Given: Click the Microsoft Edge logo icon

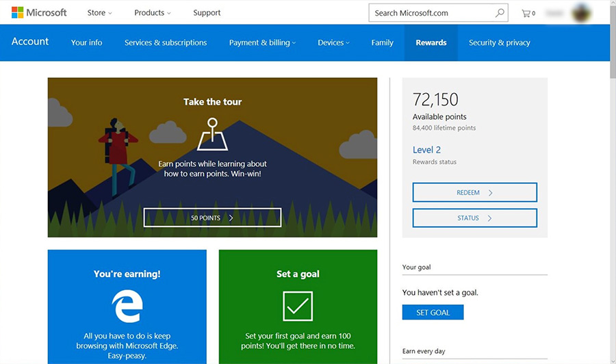Looking at the screenshot, I should (x=127, y=305).
